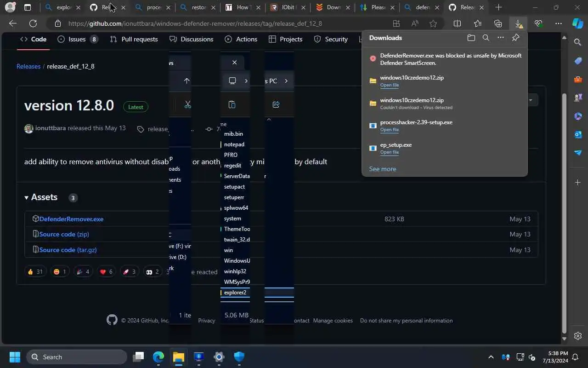Open the GitHub Actions tab
Image resolution: width=588 pixels, height=368 pixels.
pos(241,39)
